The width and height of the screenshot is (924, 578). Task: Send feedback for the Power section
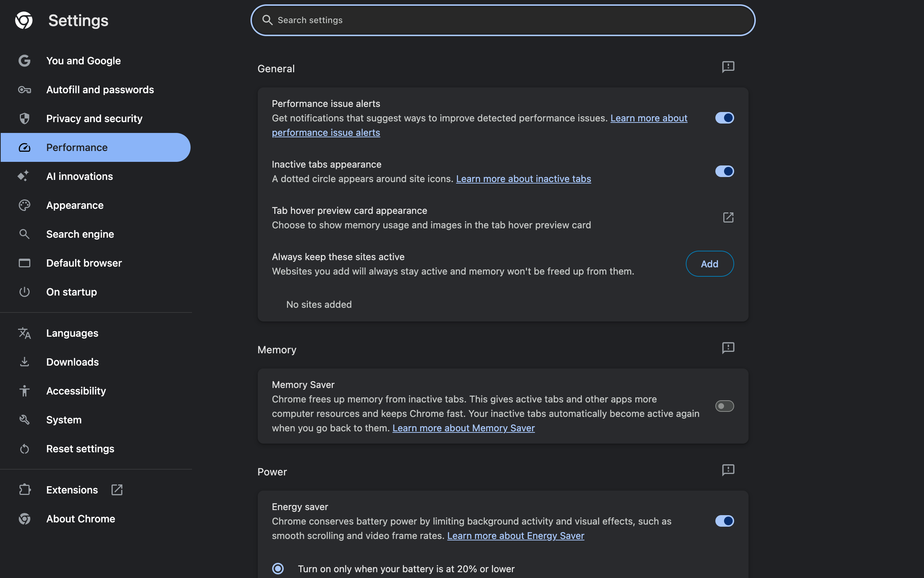728,470
